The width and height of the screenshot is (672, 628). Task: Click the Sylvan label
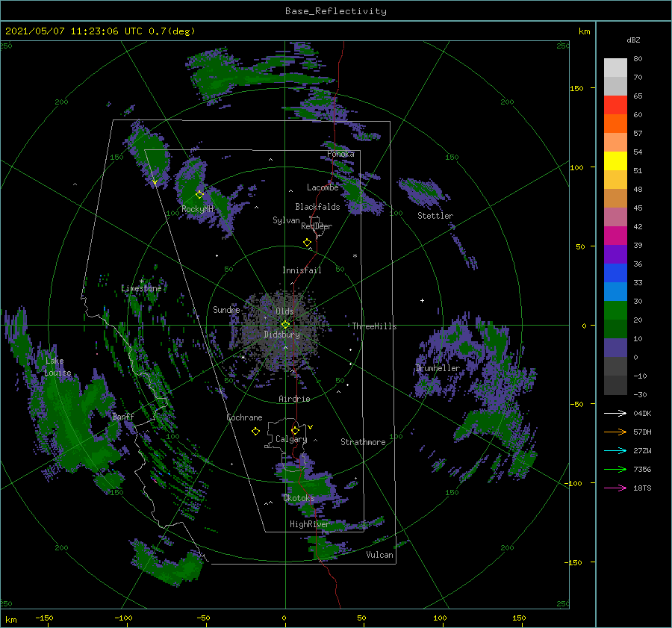point(286,220)
